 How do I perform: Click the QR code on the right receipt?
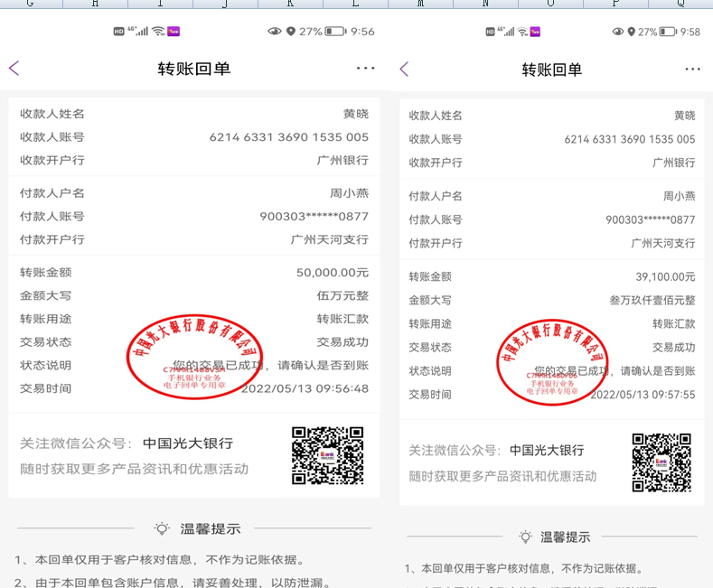[661, 462]
